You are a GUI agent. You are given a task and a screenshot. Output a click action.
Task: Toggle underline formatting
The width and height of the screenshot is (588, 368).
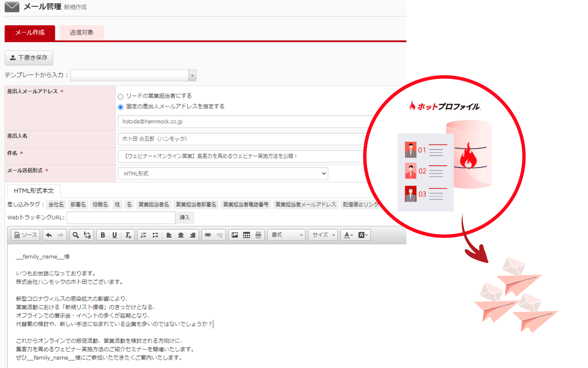coord(114,235)
